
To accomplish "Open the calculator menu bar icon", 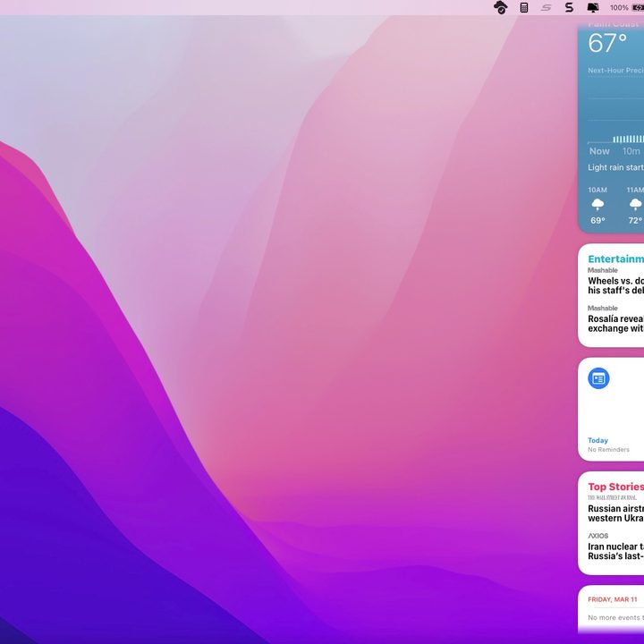I will click(x=524, y=7).
